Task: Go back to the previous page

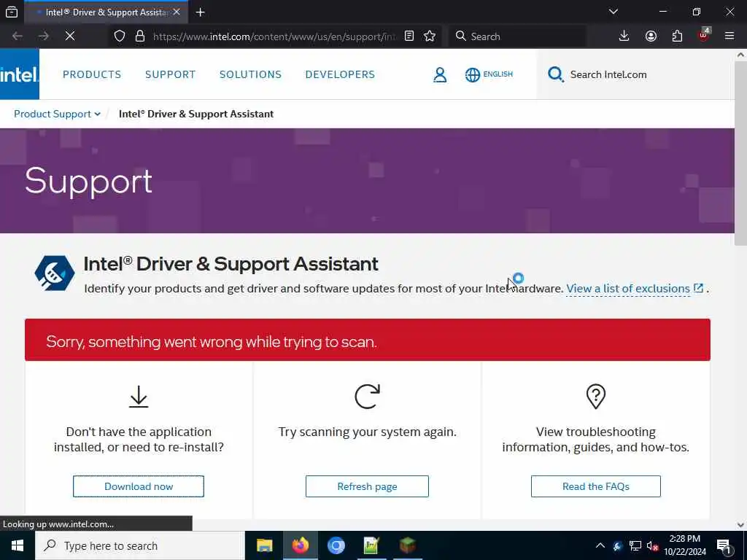Action: pos(18,36)
